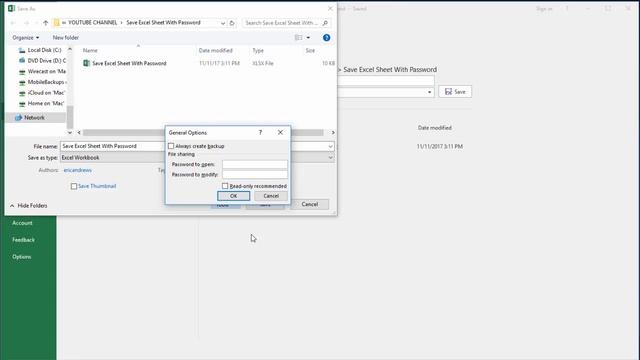Expand Save as type dropdown arrow
Screen dimensions: 640x360
tap(330, 158)
